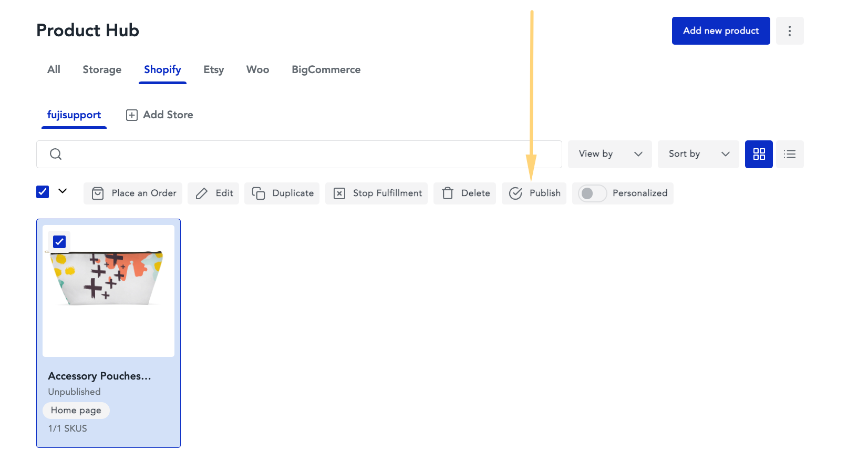Screen dimensions: 868x471
Task: Switch to list view
Action: click(x=789, y=154)
